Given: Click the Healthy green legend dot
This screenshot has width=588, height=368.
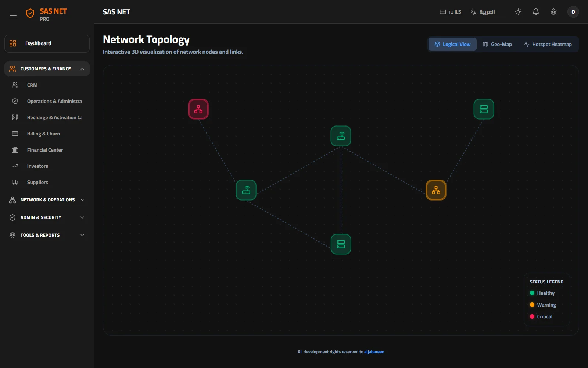Looking at the screenshot, I should point(532,293).
